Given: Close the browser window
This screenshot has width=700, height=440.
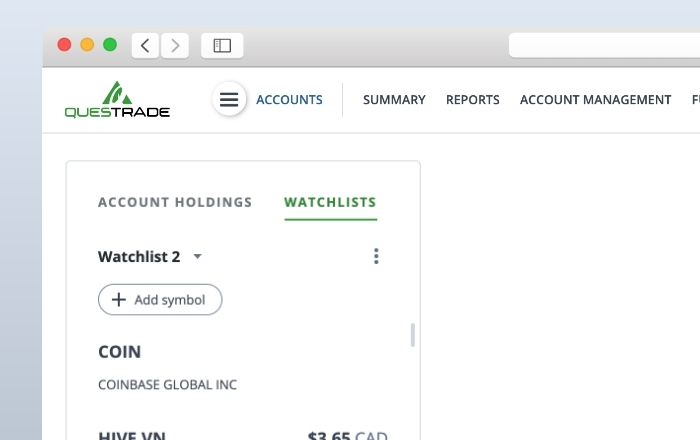Looking at the screenshot, I should pos(64,45).
